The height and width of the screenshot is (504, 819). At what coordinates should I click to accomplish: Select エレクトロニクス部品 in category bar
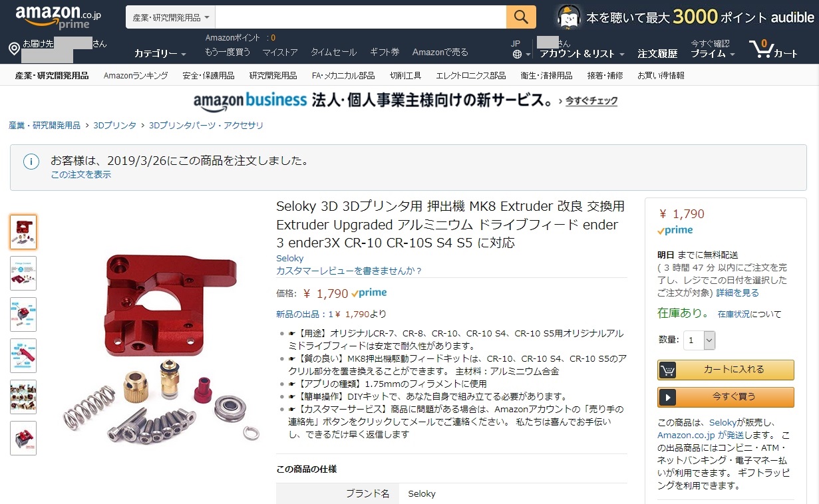470,76
